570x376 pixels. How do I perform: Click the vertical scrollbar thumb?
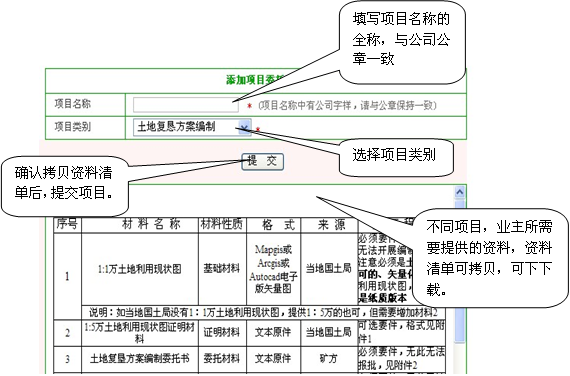[x=459, y=271]
